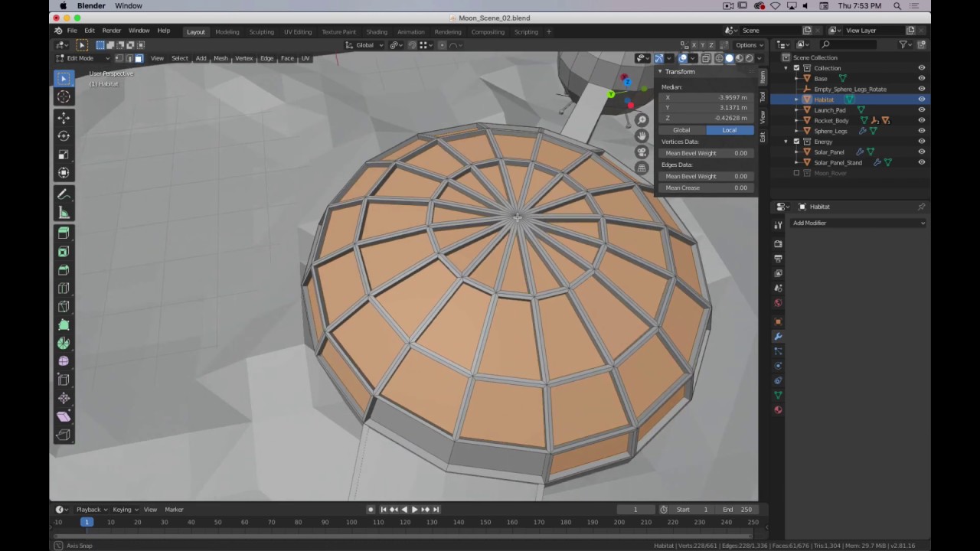Collapse the Energy collection in outliner

point(786,142)
